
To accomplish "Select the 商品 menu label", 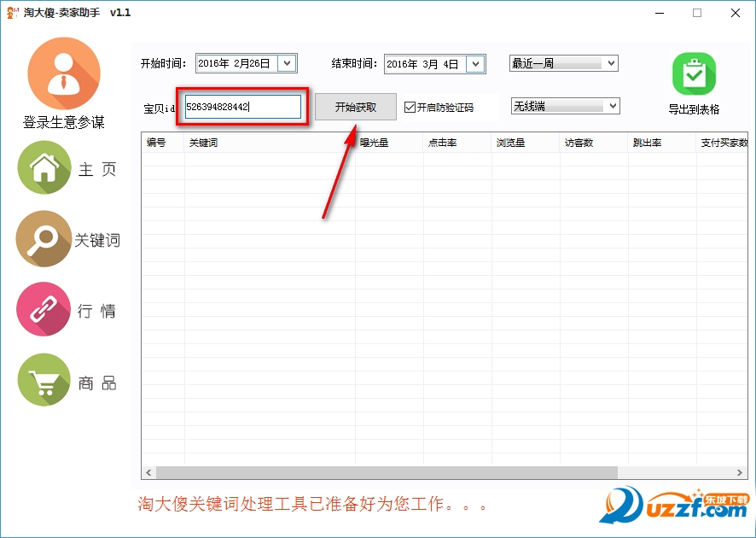I will tap(97, 383).
